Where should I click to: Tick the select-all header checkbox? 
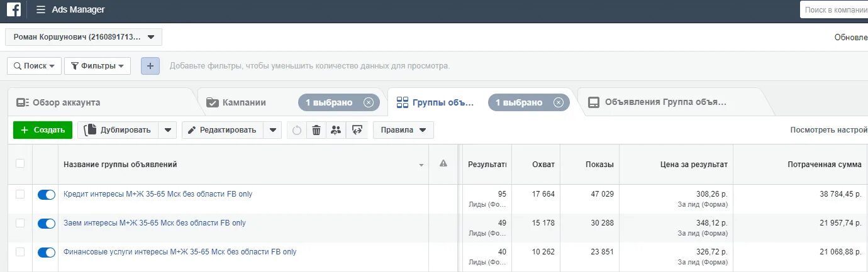coord(20,163)
